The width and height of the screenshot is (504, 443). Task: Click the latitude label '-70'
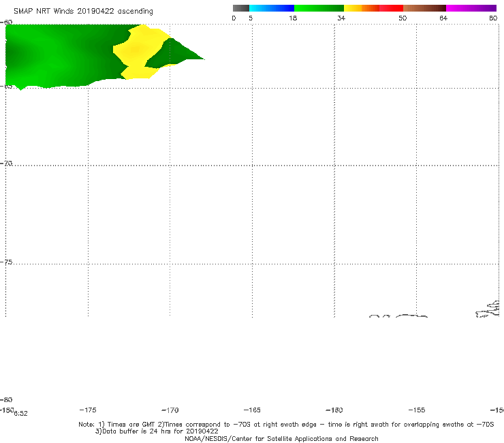tap(6, 163)
